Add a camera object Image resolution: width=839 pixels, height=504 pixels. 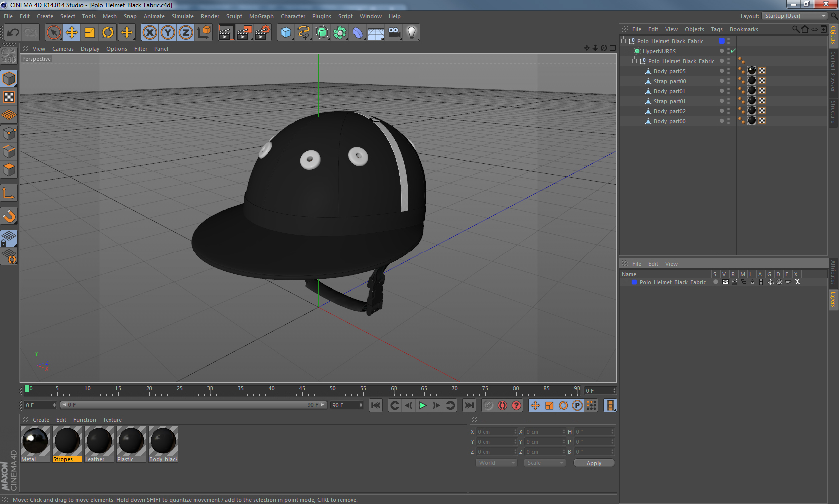point(394,33)
